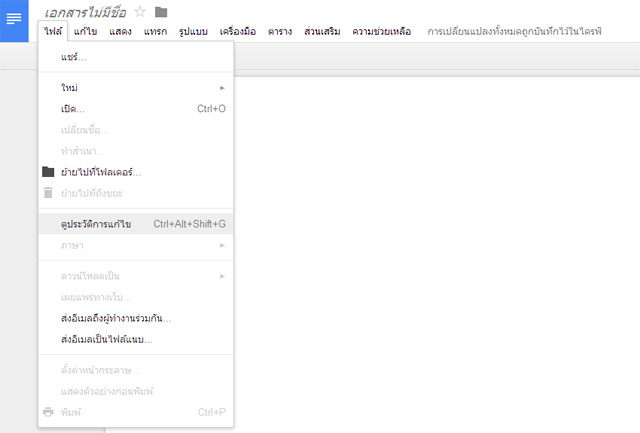
Task: Choose ย้ายไปที่โฟลเดอร์... entry
Action: [136, 172]
